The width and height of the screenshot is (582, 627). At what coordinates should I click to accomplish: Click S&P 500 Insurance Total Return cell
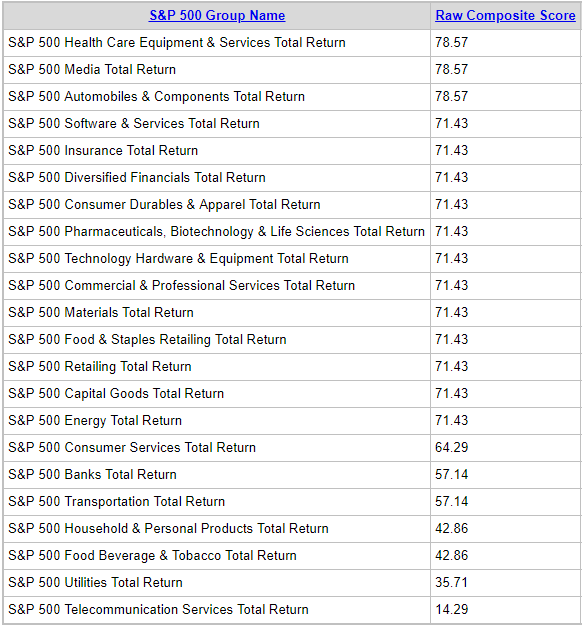(217, 151)
